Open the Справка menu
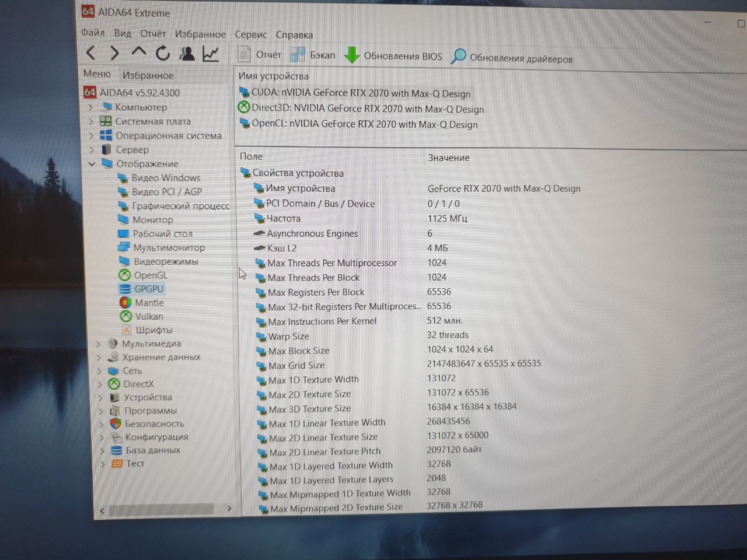The image size is (747, 560). (x=294, y=35)
